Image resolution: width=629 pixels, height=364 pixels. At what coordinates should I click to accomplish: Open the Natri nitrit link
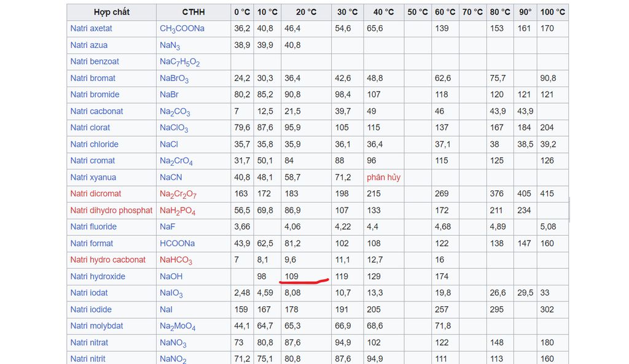tap(87, 359)
